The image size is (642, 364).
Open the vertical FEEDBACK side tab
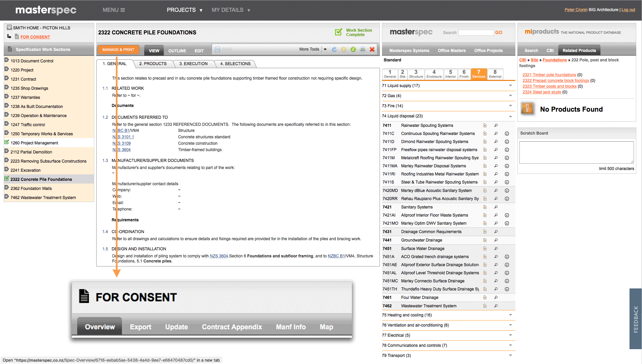635,319
